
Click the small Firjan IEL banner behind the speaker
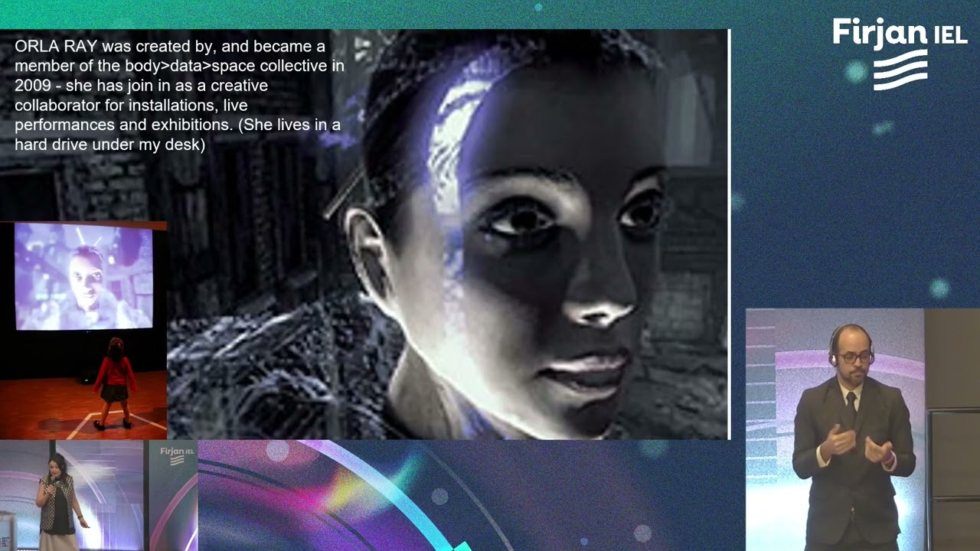pos(177,455)
